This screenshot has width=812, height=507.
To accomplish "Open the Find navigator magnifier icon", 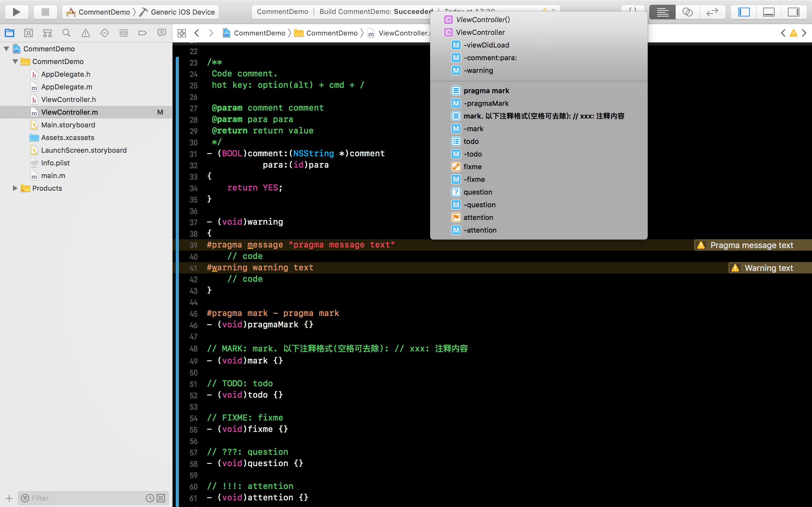I will click(x=66, y=33).
